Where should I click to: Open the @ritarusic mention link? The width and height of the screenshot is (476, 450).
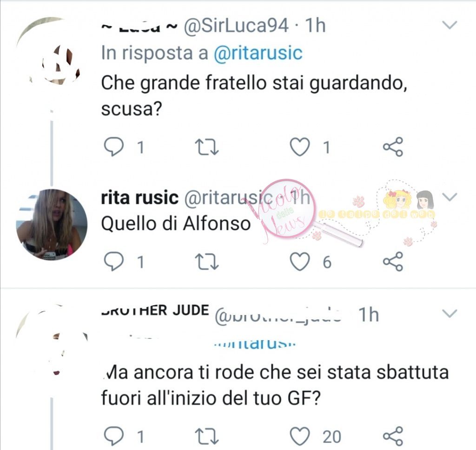click(258, 53)
